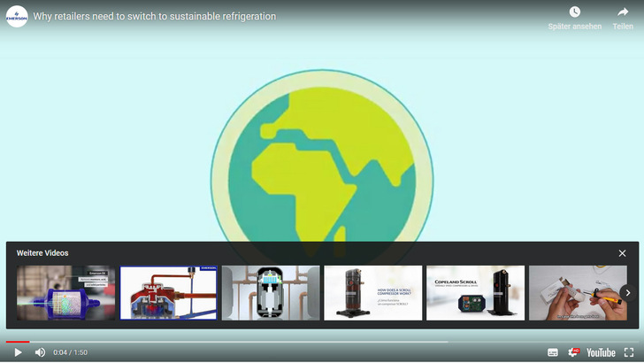Open the red valve cutaway video thumbnail
Viewport: 644px width, 363px height.
(x=168, y=293)
